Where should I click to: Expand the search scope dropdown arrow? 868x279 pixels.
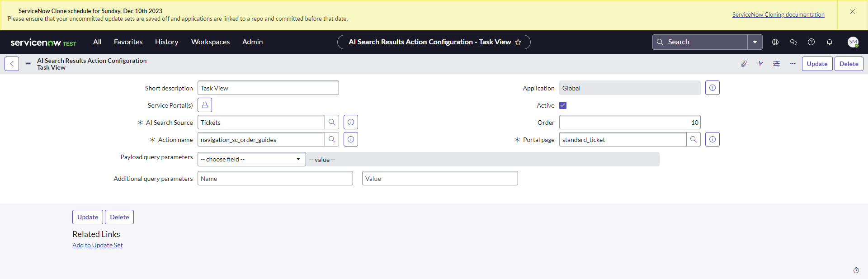pos(755,42)
